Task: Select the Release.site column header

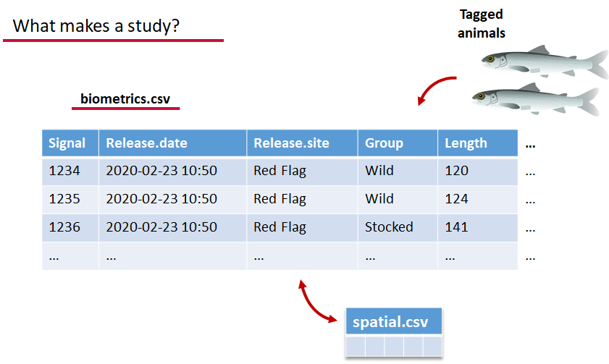Action: (302, 143)
